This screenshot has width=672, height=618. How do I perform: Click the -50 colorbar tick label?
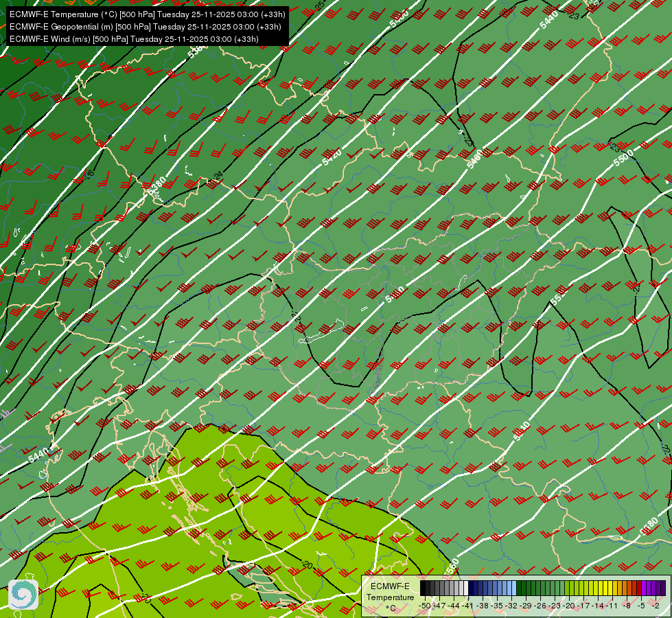coord(425,606)
